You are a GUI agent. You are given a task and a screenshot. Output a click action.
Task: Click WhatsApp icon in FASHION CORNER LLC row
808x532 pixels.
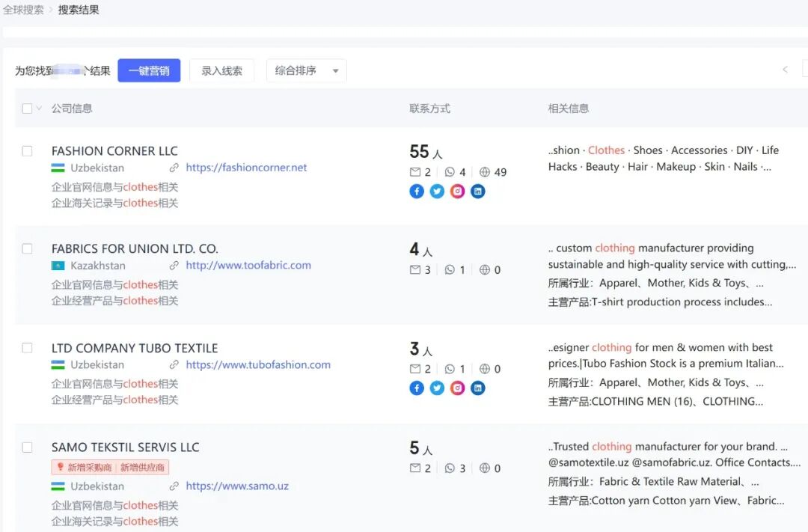pyautogui.click(x=450, y=171)
